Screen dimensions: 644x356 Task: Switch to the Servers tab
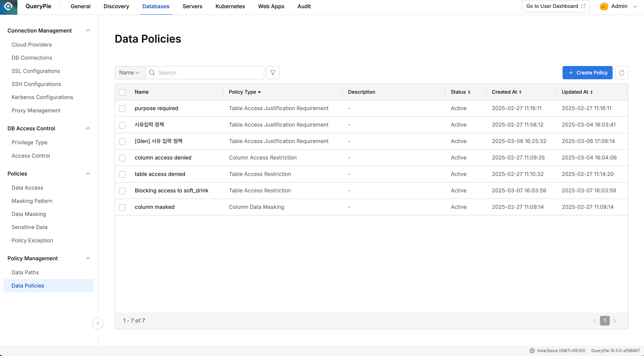[x=192, y=7]
